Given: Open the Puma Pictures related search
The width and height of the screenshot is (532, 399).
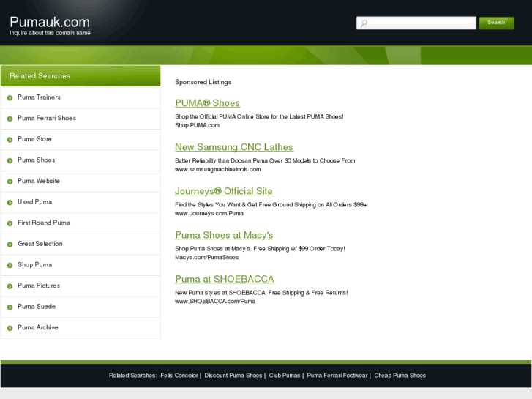Looking at the screenshot, I should coord(39,286).
